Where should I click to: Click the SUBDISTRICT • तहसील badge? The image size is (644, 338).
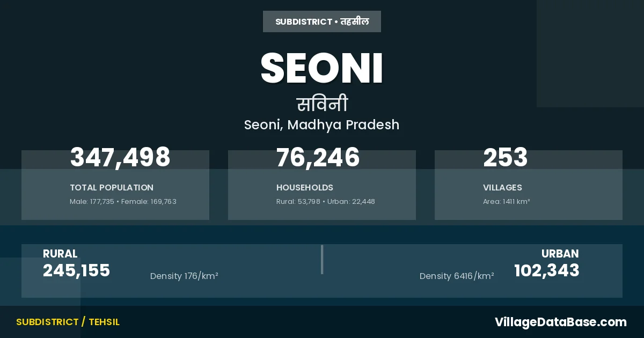pyautogui.click(x=322, y=22)
